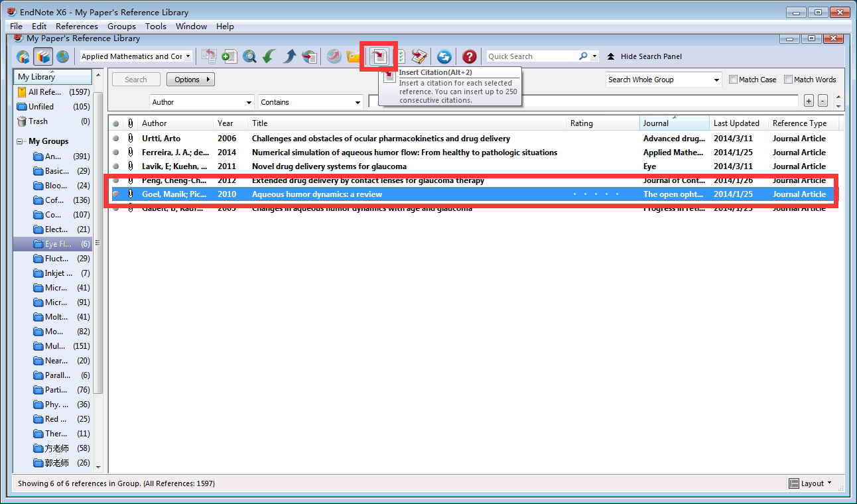Collapse the My Groups tree
The image size is (857, 504).
pyautogui.click(x=20, y=141)
